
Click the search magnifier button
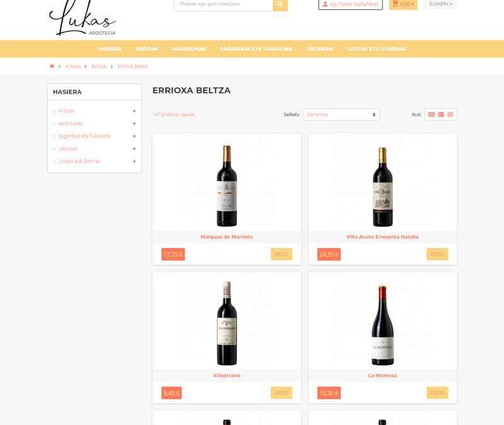click(x=280, y=4)
